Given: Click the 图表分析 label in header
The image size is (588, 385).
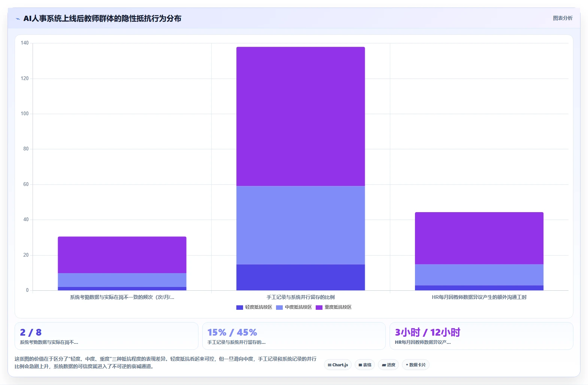Looking at the screenshot, I should (563, 18).
